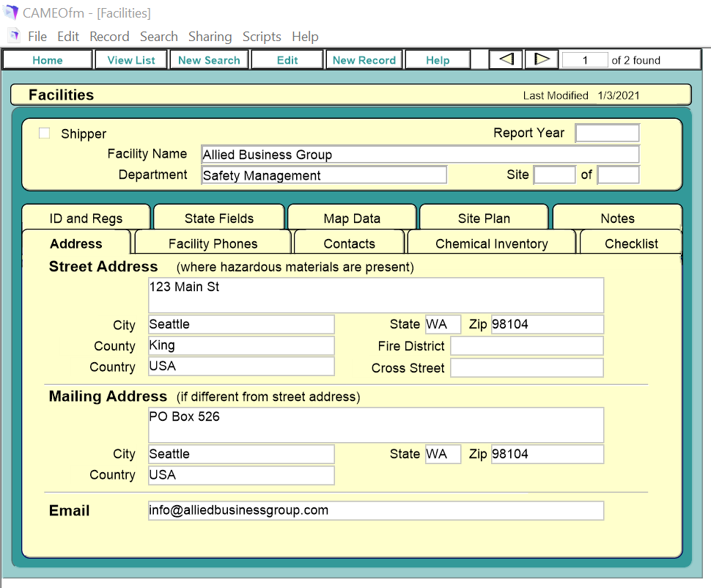Switch to ID and Regs tab
The height and width of the screenshot is (588, 711).
pos(86,218)
